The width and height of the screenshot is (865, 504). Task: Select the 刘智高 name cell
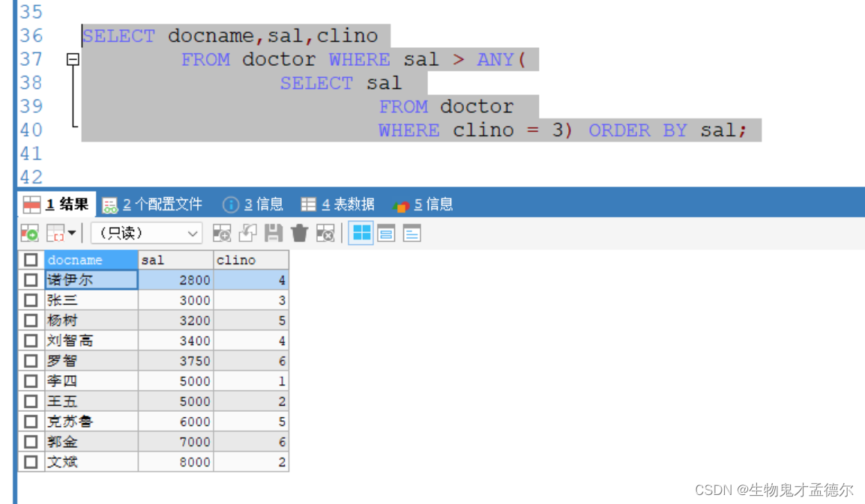tap(91, 341)
